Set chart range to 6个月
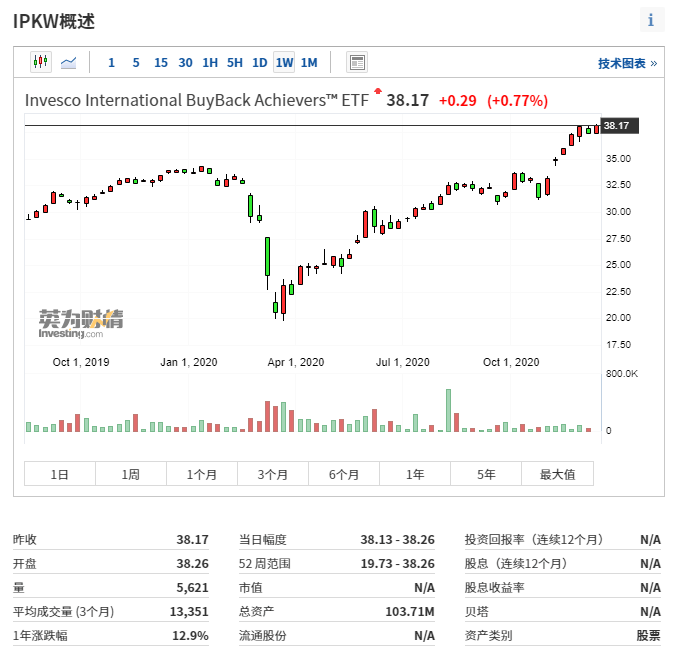 click(344, 474)
